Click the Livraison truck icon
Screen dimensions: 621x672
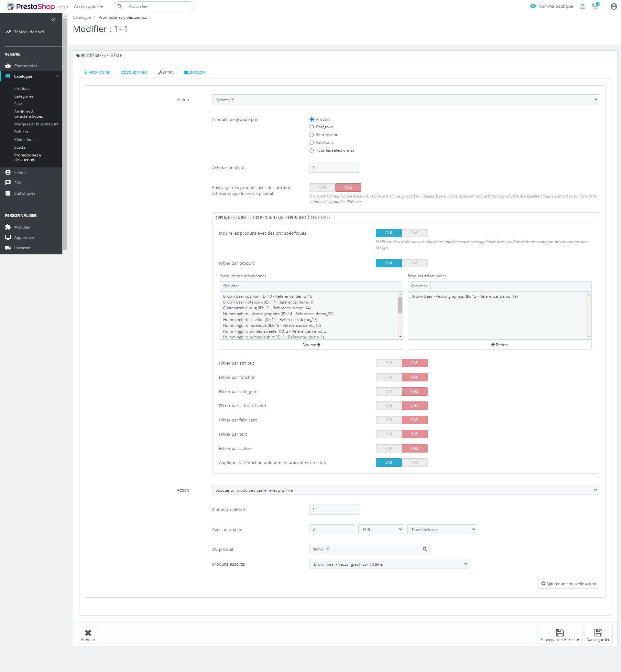click(8, 248)
